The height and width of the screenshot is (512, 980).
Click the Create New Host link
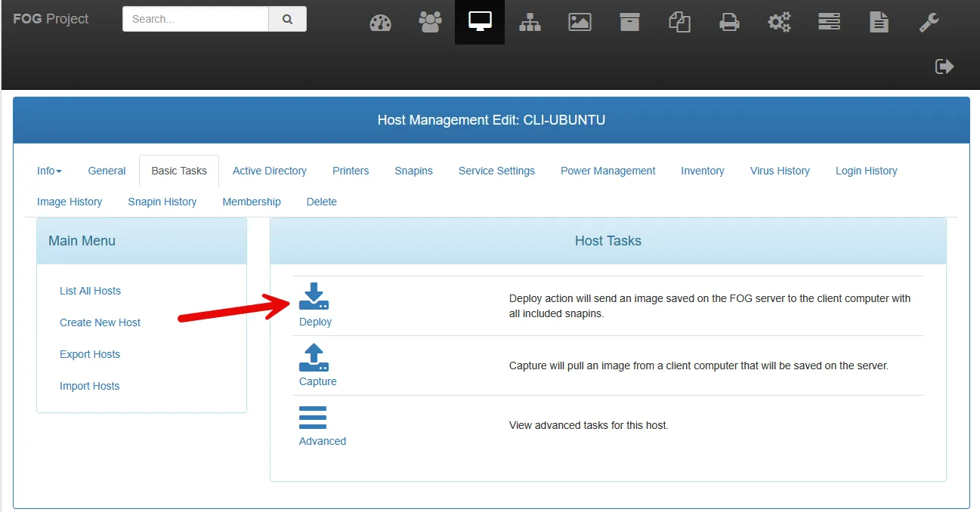click(x=100, y=322)
